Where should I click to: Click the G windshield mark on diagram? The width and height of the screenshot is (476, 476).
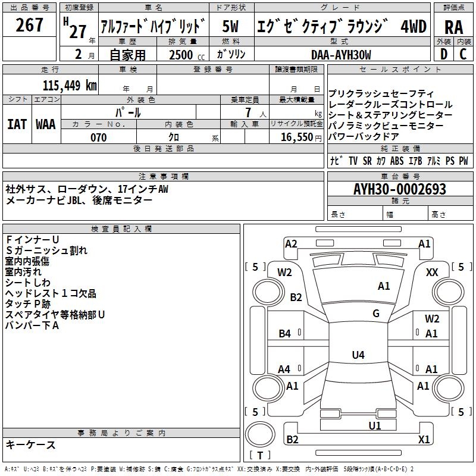pyautogui.click(x=376, y=314)
